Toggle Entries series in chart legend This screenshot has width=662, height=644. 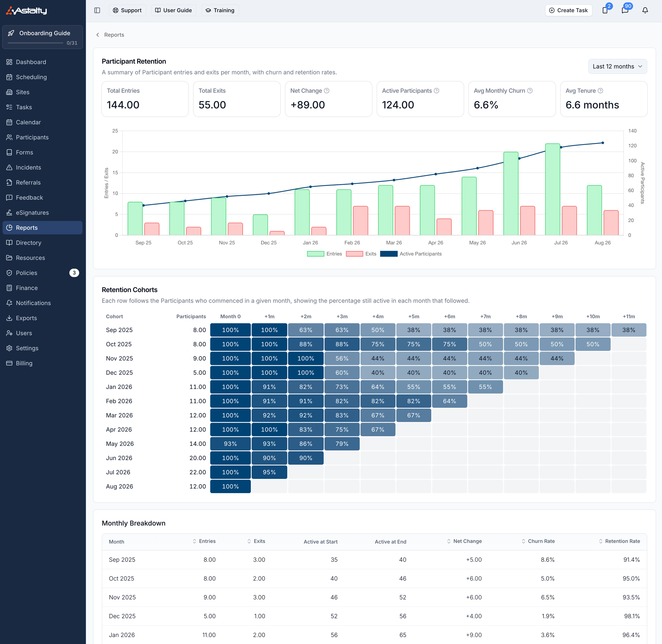[x=325, y=254]
